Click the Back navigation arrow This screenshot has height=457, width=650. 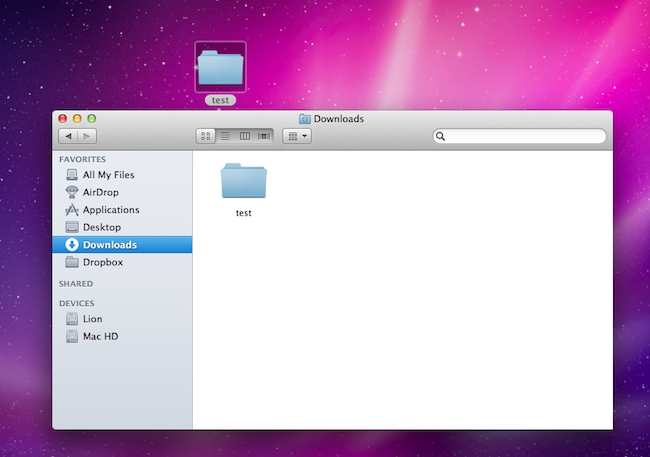pyautogui.click(x=69, y=136)
